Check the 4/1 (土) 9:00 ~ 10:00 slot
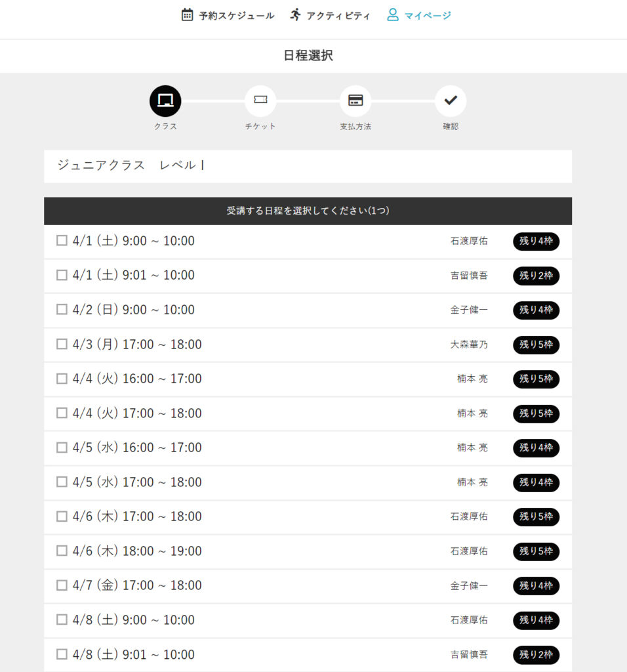This screenshot has width=627, height=672. (x=62, y=240)
